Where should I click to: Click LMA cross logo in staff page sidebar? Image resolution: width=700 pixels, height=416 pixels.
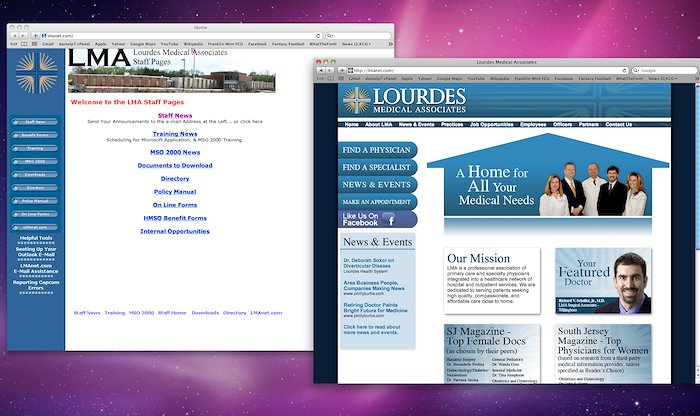tap(37, 73)
